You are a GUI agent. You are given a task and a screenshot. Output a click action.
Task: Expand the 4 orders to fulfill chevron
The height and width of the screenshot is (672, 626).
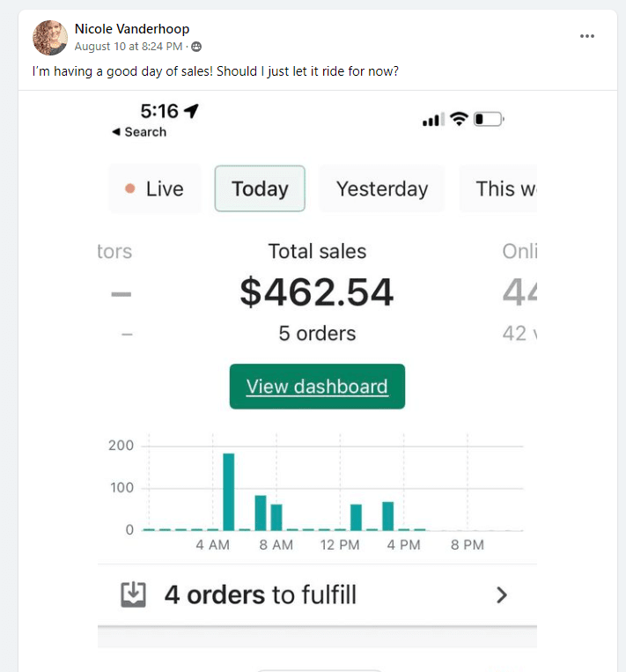pyautogui.click(x=502, y=595)
